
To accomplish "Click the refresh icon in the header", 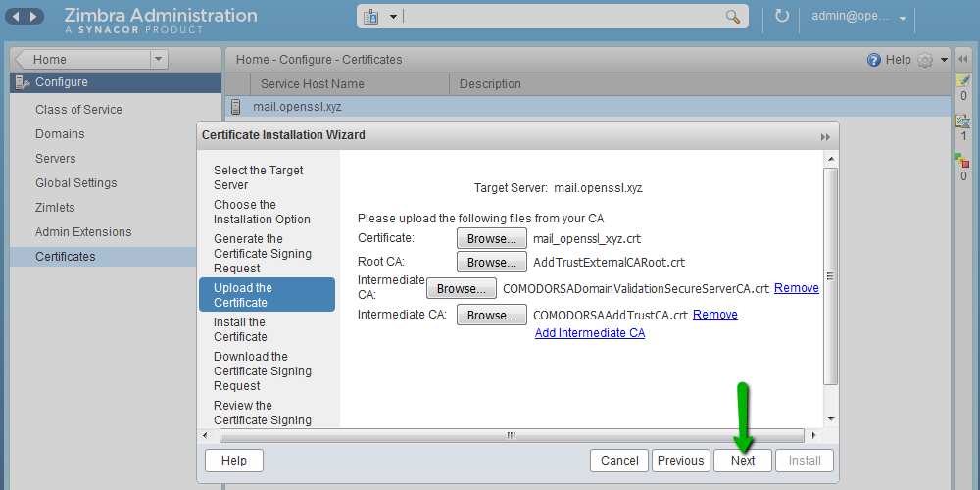I will coord(781,17).
